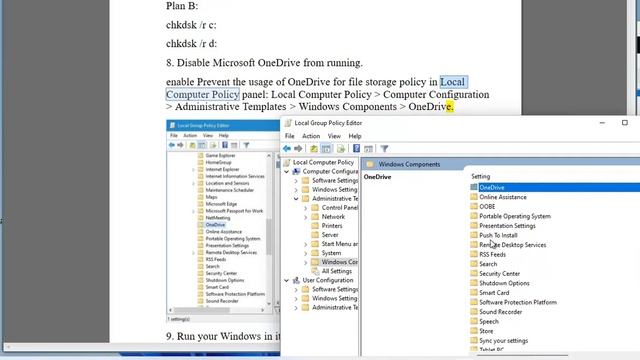The width and height of the screenshot is (640, 360).
Task: Toggle the Show/Hide Console Tree toolbar icon
Action: tap(326, 149)
